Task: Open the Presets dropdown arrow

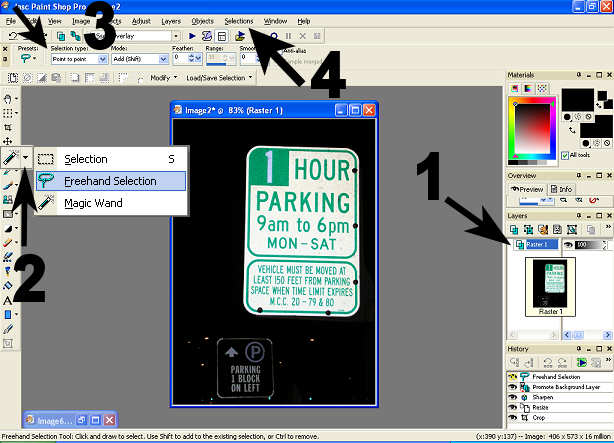Action: coord(35,58)
